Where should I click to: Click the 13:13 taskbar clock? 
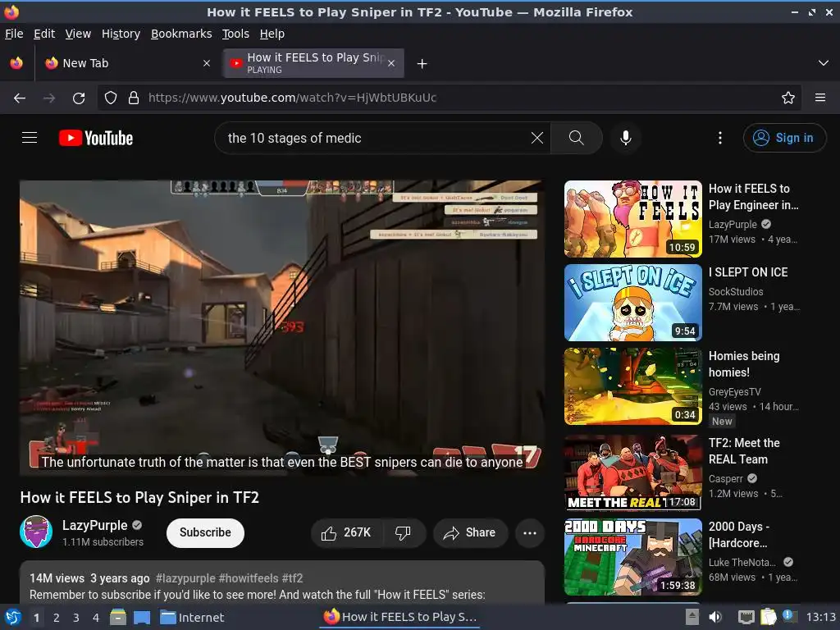pyautogui.click(x=820, y=617)
